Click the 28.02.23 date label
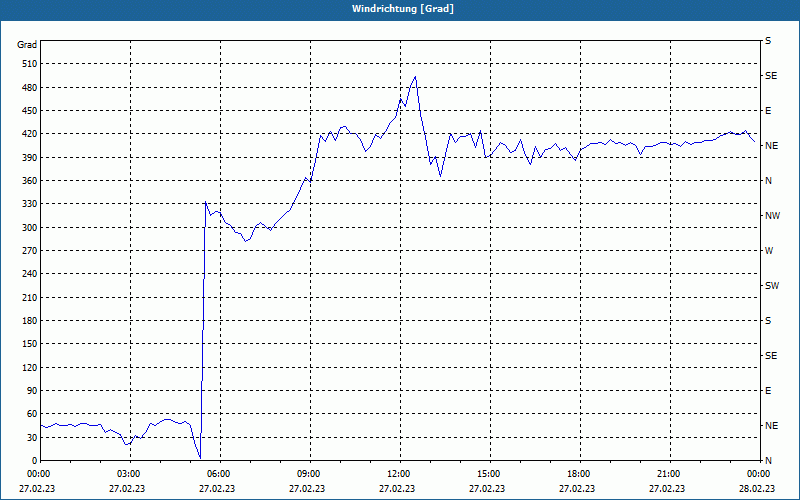 coord(757,489)
